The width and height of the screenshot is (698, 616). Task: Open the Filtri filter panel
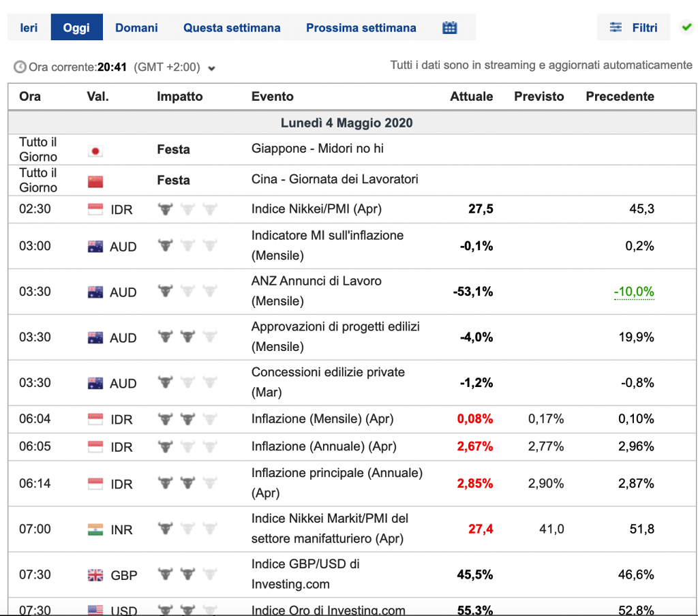[634, 28]
